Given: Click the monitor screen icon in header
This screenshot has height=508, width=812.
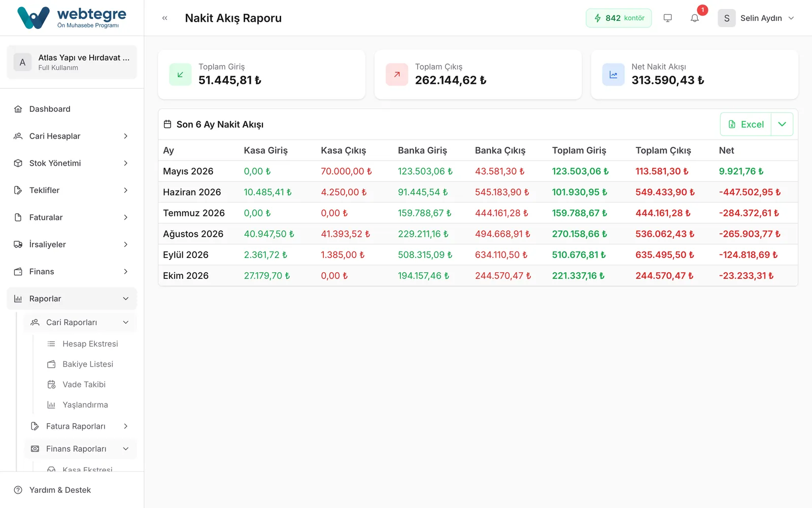Looking at the screenshot, I should [x=668, y=18].
